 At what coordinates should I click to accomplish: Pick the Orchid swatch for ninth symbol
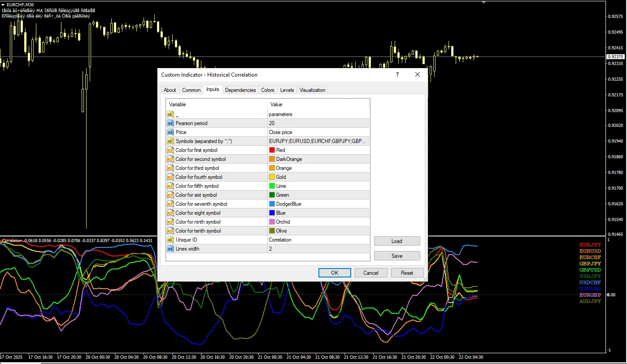pyautogui.click(x=272, y=222)
